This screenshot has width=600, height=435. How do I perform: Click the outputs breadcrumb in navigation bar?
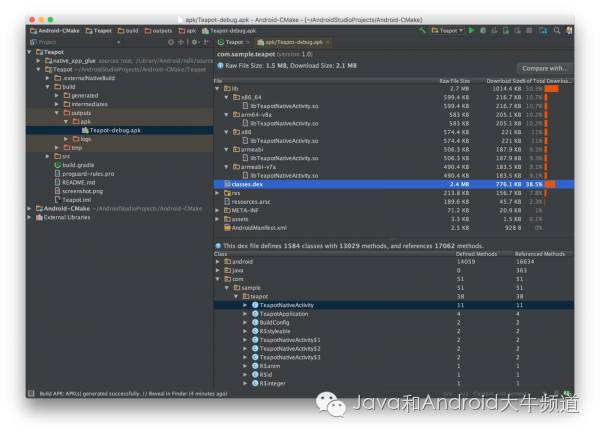(158, 30)
